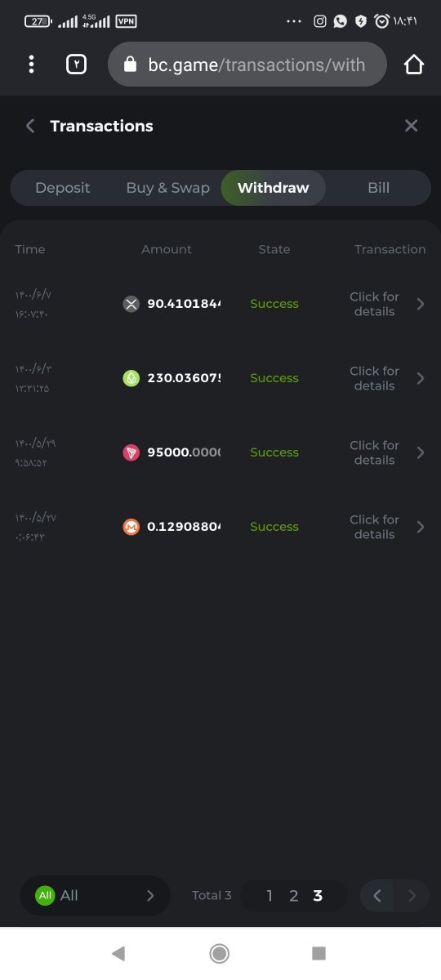Viewport: 441px width, 980px height.
Task: Click the XRP coin icon in first row
Action: [x=131, y=304]
